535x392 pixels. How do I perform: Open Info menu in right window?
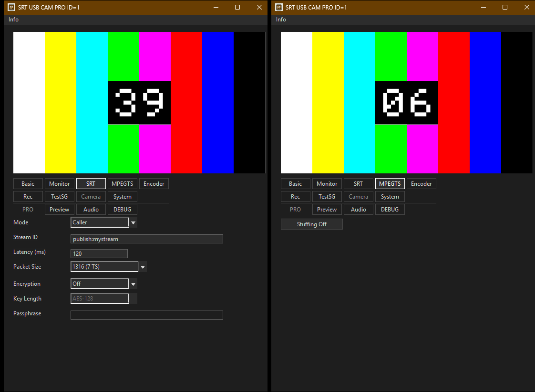[x=281, y=20]
